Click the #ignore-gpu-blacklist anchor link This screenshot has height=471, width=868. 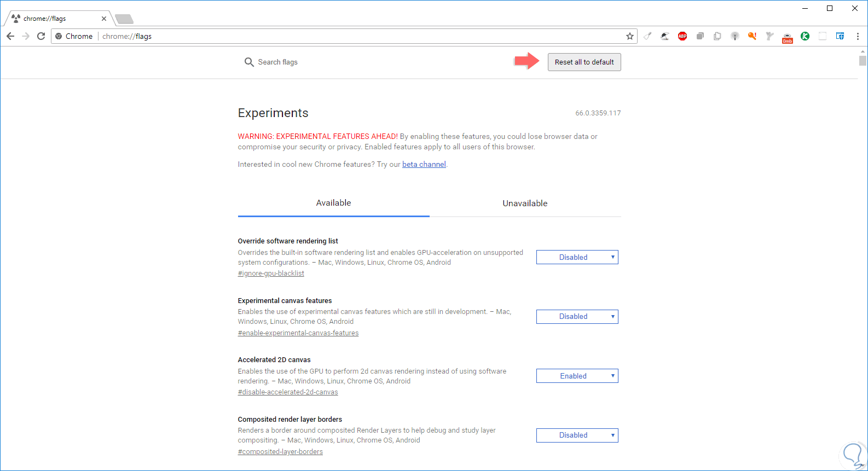[271, 274]
